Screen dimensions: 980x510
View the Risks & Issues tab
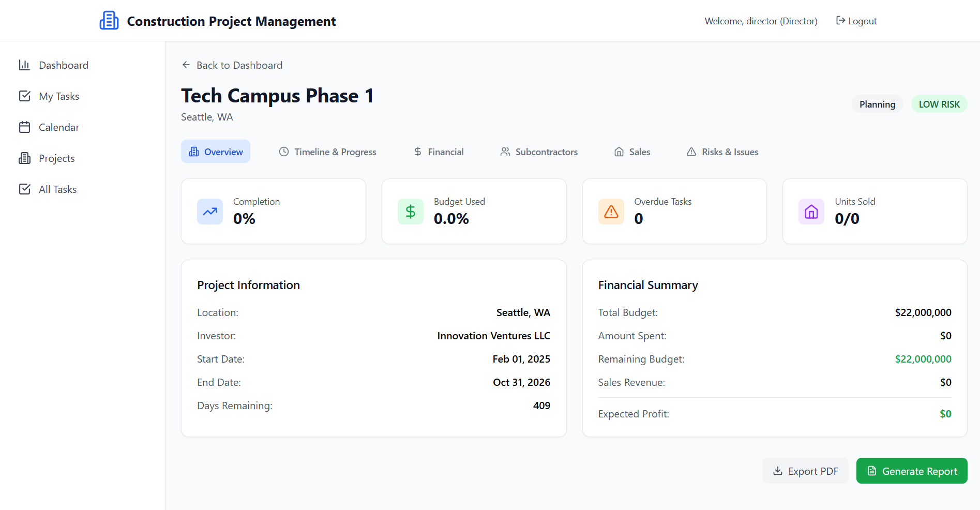[722, 152]
